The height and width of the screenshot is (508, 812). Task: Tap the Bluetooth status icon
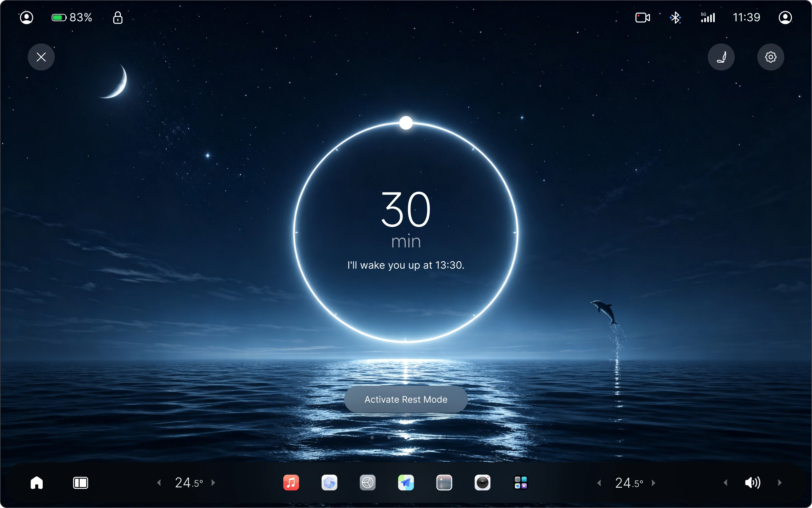pyautogui.click(x=675, y=17)
